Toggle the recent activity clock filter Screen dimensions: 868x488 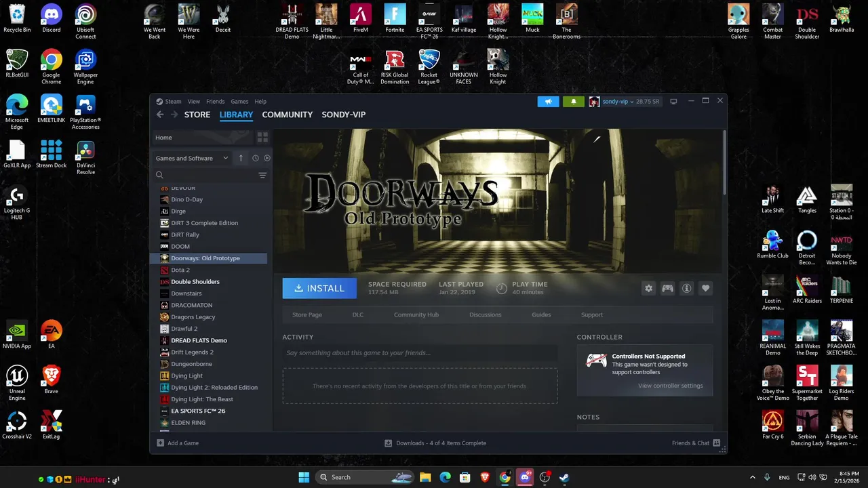coord(256,158)
